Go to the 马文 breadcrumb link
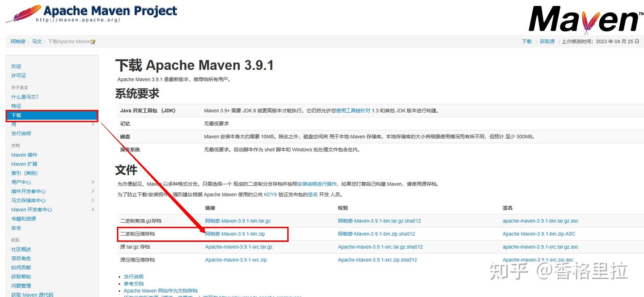This screenshot has width=644, height=297. (x=37, y=42)
